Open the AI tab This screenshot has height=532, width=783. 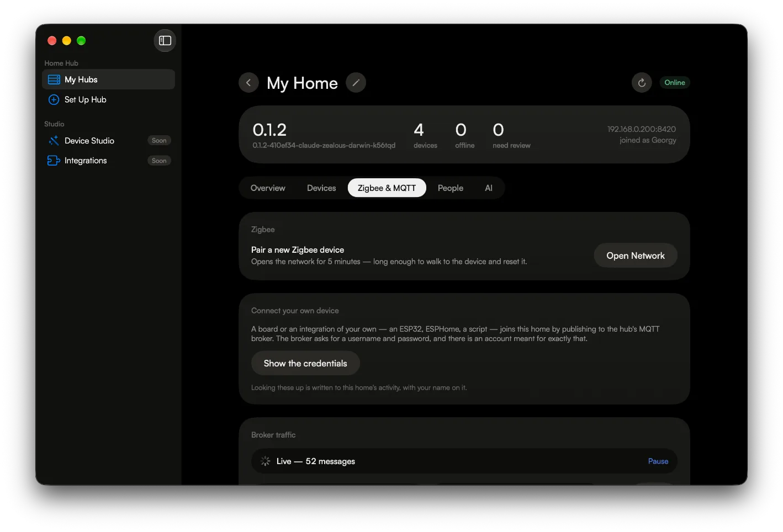pos(489,188)
